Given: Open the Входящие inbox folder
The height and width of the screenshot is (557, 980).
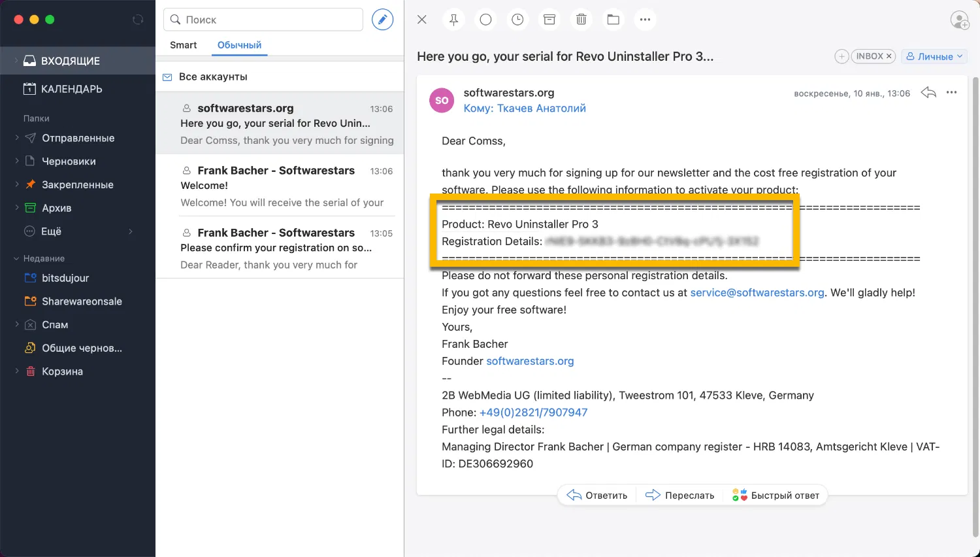Looking at the screenshot, I should point(78,61).
